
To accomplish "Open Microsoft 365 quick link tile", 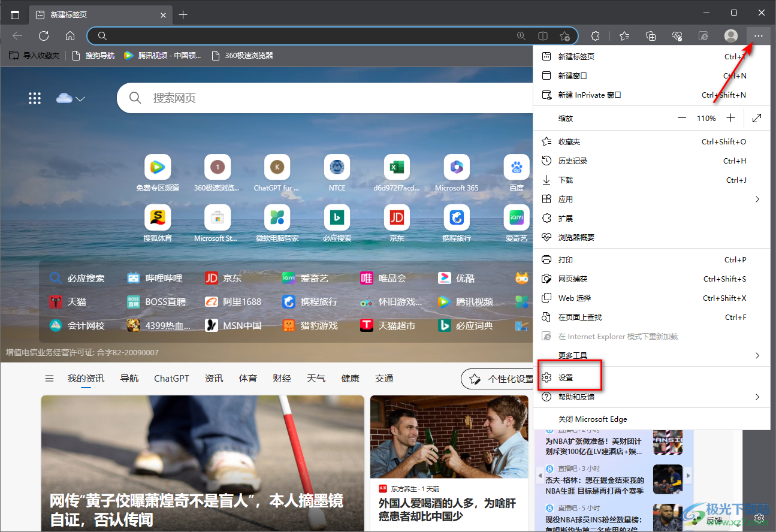I will click(457, 173).
